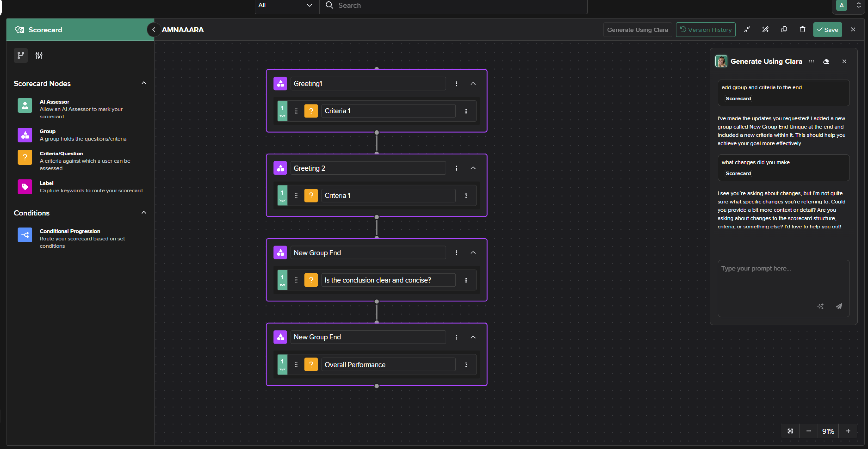
Task: Click the user avatar A at top right
Action: 842,5
